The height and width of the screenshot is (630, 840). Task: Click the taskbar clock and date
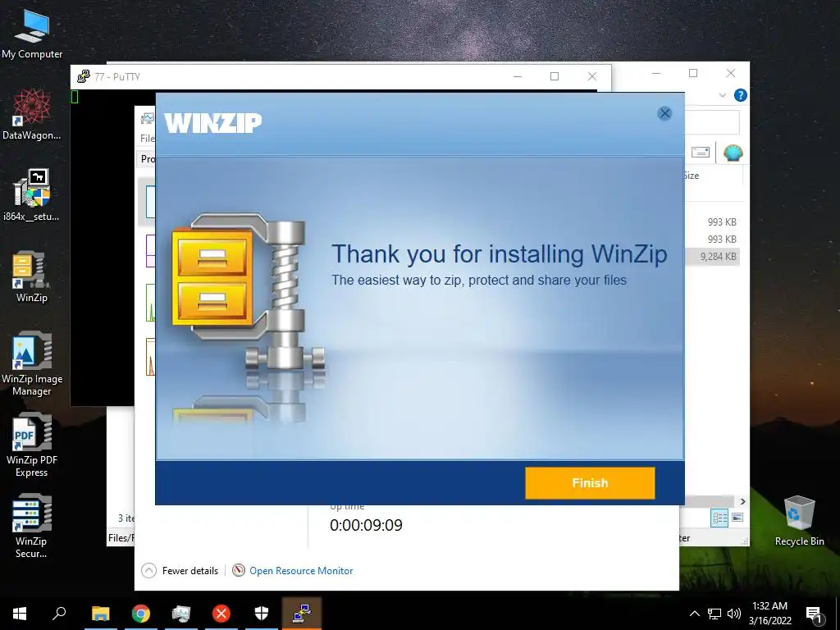click(769, 614)
